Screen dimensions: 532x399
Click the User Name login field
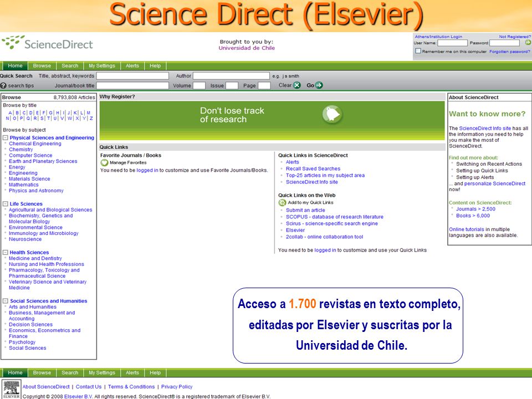[453, 43]
